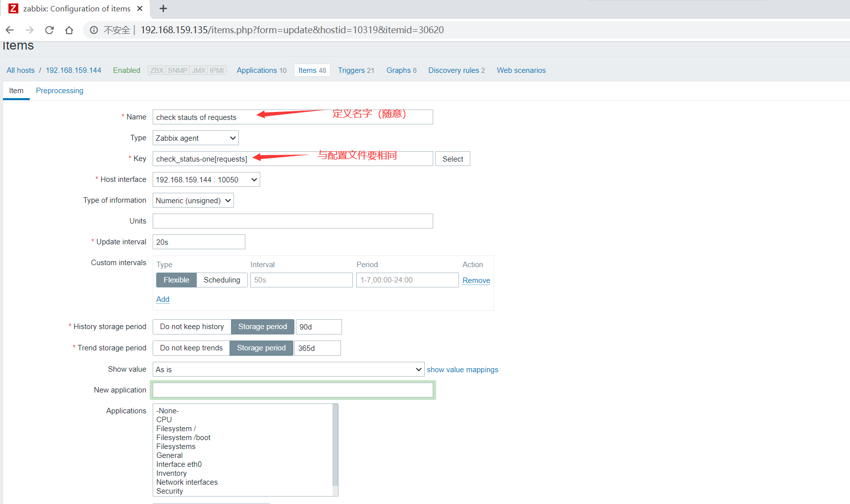Image resolution: width=850 pixels, height=504 pixels.
Task: Focus the Units input field
Action: (x=292, y=221)
